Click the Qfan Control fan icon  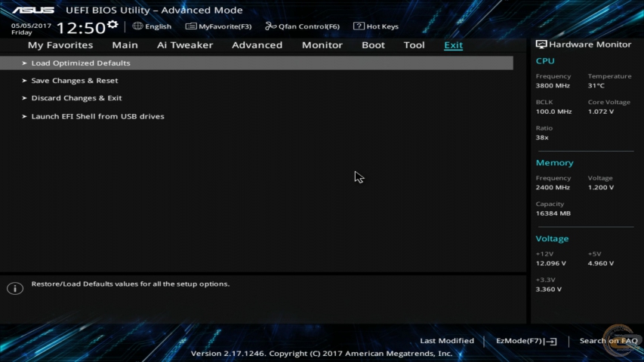(x=270, y=26)
